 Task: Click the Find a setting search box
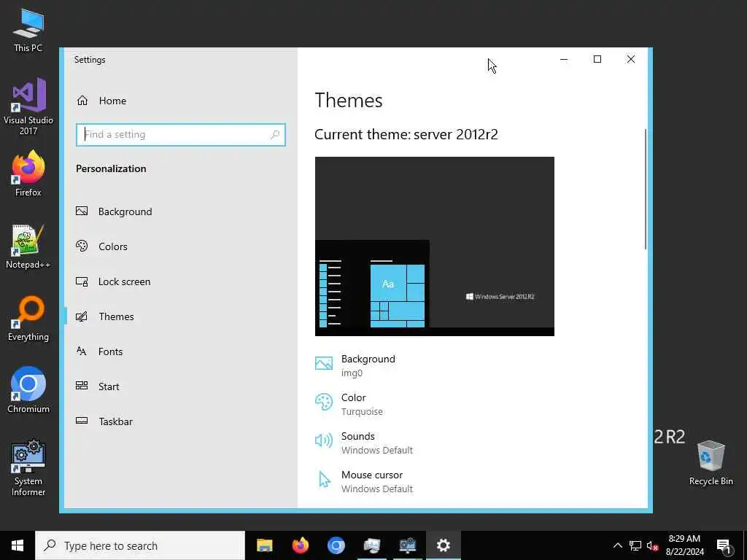181,135
